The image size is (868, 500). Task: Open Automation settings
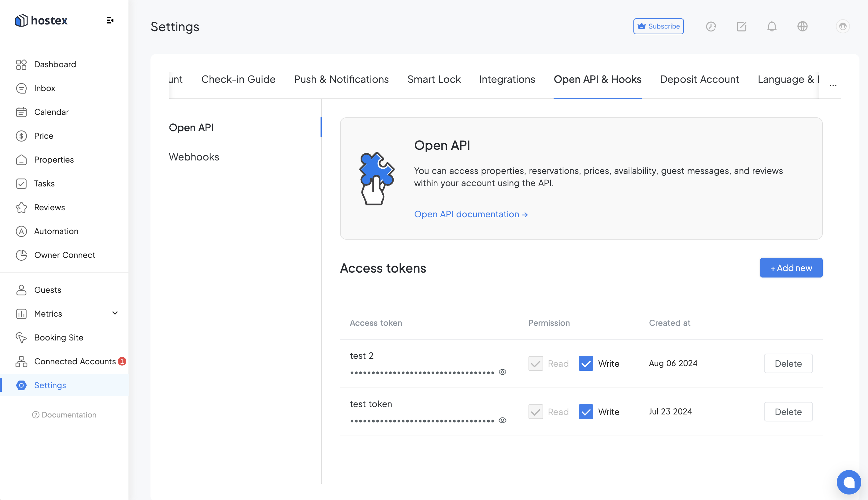pos(56,231)
